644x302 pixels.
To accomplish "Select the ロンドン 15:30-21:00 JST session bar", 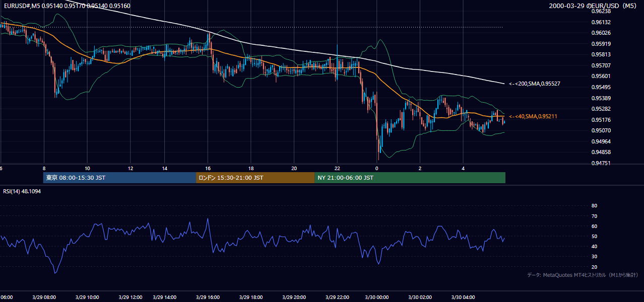I will [x=255, y=178].
